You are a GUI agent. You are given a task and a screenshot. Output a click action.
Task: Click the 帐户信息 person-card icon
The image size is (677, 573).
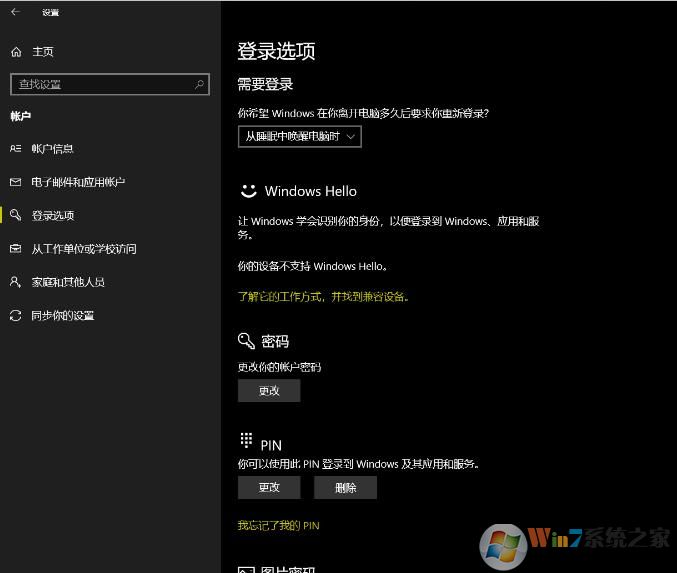pyautogui.click(x=16, y=149)
